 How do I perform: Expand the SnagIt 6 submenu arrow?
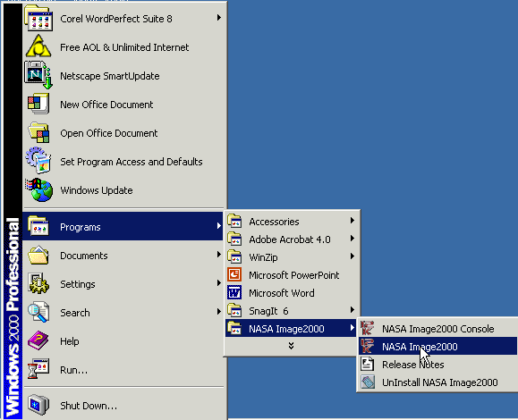tap(352, 309)
